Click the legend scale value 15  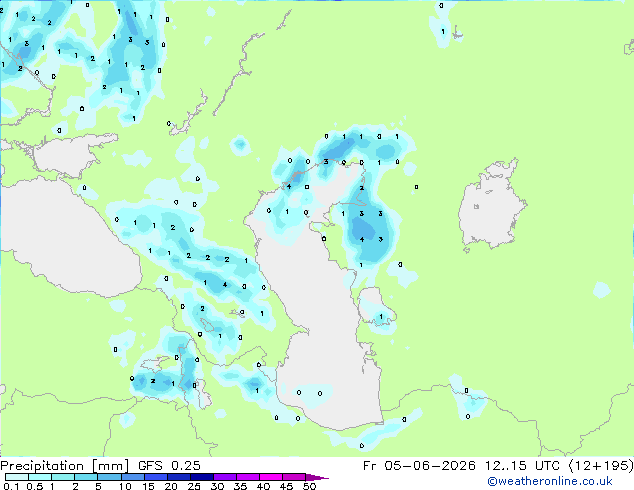pyautogui.click(x=148, y=486)
